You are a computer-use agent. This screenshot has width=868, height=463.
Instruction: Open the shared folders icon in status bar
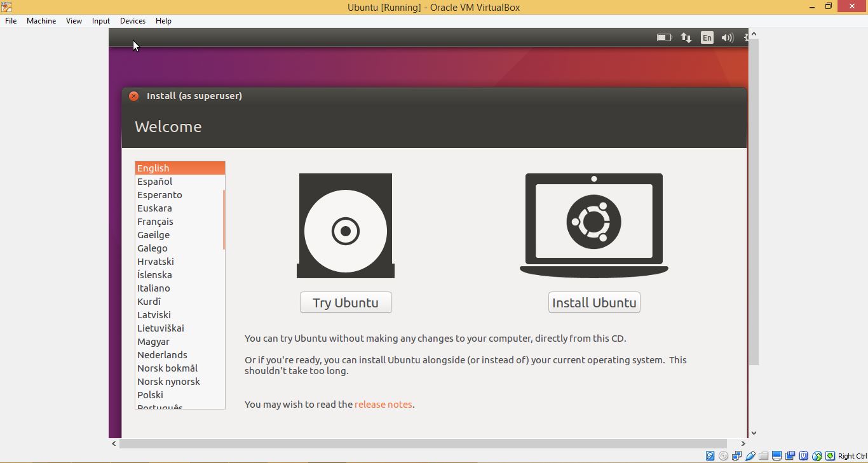pyautogui.click(x=764, y=455)
